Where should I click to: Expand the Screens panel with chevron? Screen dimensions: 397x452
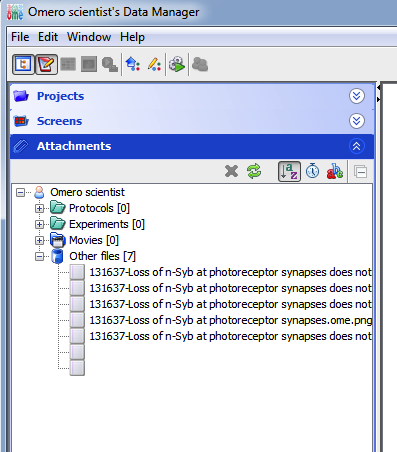pos(357,121)
